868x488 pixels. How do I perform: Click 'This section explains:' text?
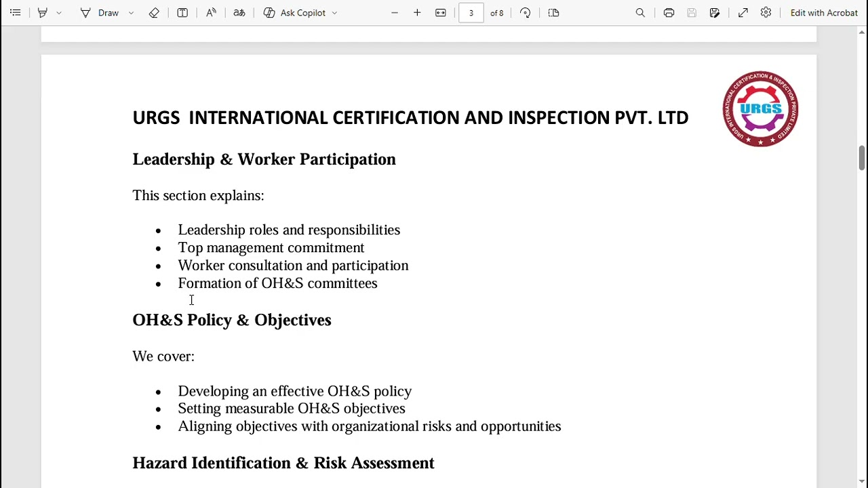click(198, 195)
